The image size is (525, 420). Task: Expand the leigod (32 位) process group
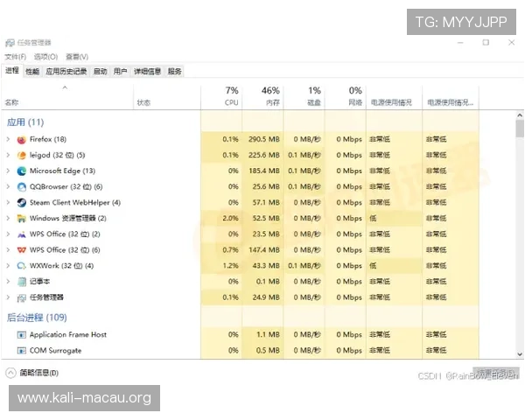pyautogui.click(x=8, y=155)
